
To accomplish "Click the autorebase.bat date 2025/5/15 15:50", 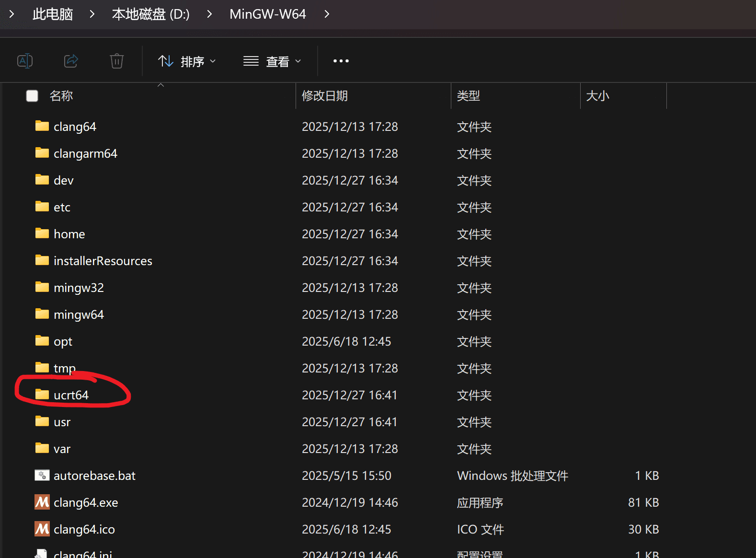I will tap(347, 476).
